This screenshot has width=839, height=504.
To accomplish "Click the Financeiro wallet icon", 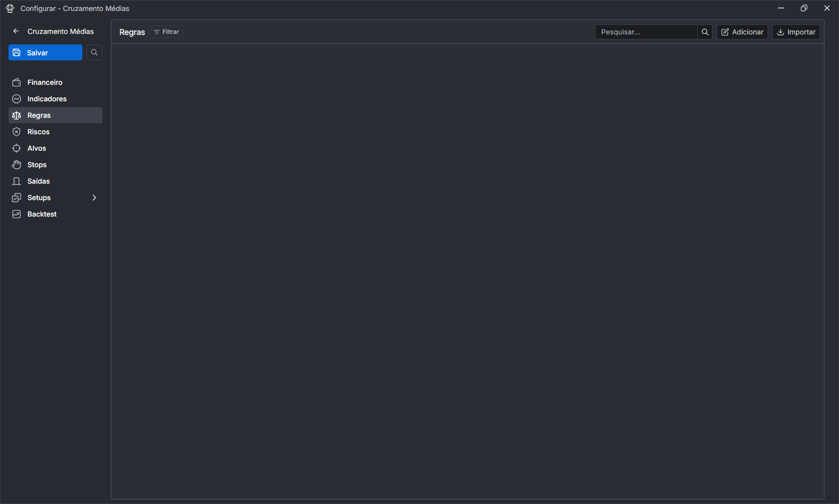I will pos(16,82).
